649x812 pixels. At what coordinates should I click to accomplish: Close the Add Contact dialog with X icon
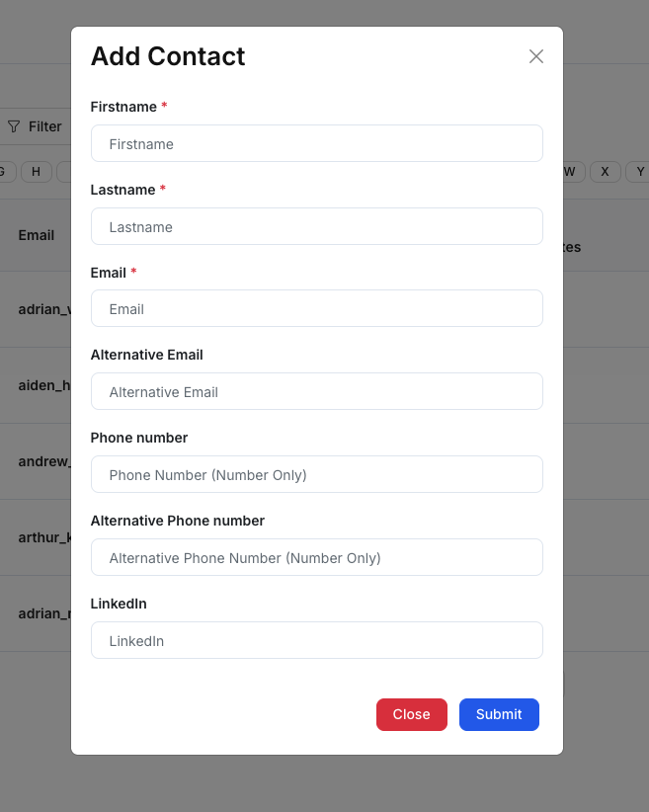pos(536,56)
